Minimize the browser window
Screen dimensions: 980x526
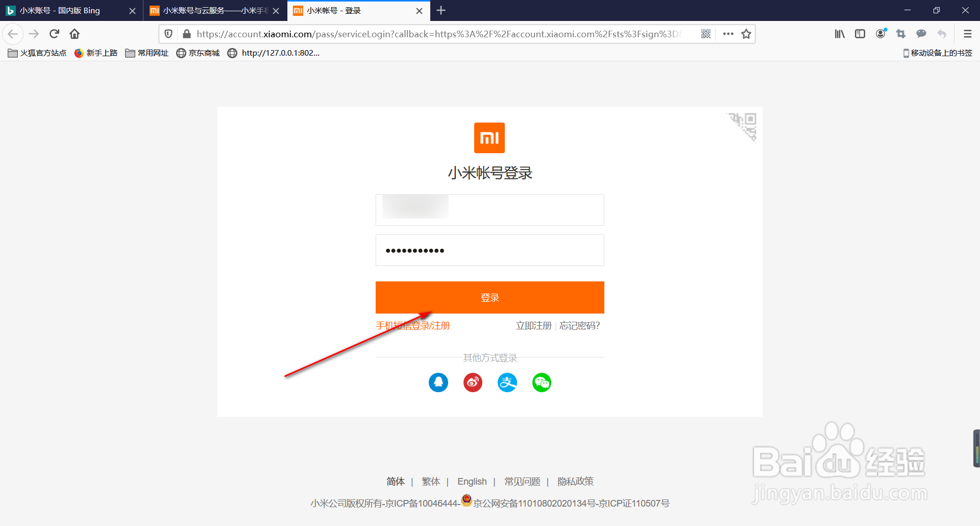tap(908, 10)
